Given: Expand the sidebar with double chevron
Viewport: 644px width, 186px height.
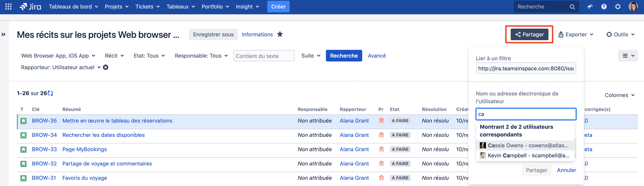Looking at the screenshot, I should coord(4,35).
